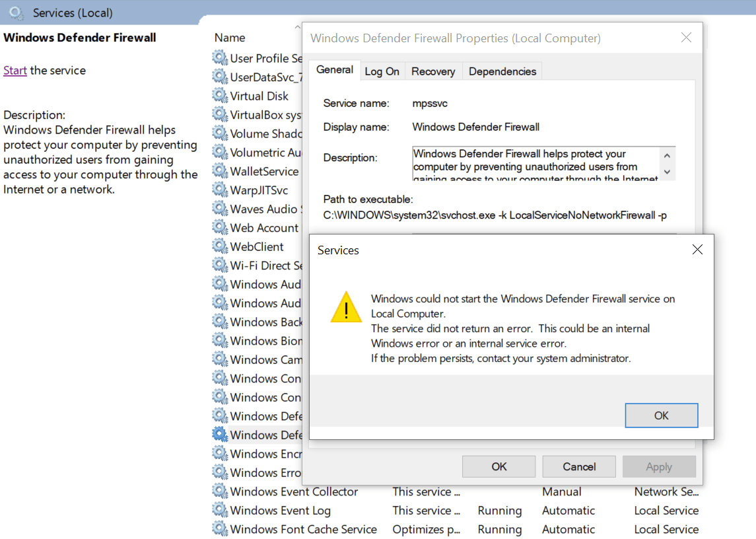This screenshot has width=756, height=539.
Task: Click the svchost.exe executable path text
Action: [495, 215]
